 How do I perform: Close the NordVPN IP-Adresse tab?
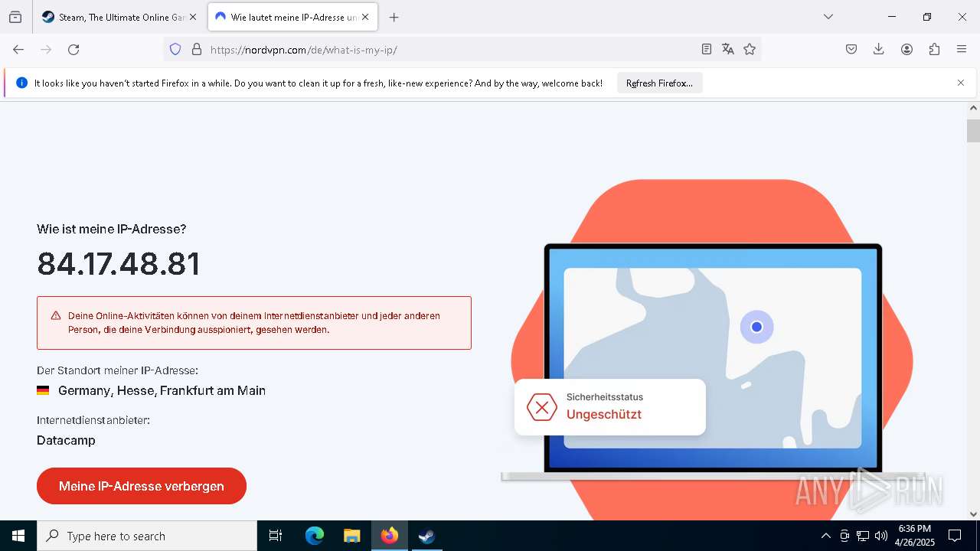(x=365, y=17)
